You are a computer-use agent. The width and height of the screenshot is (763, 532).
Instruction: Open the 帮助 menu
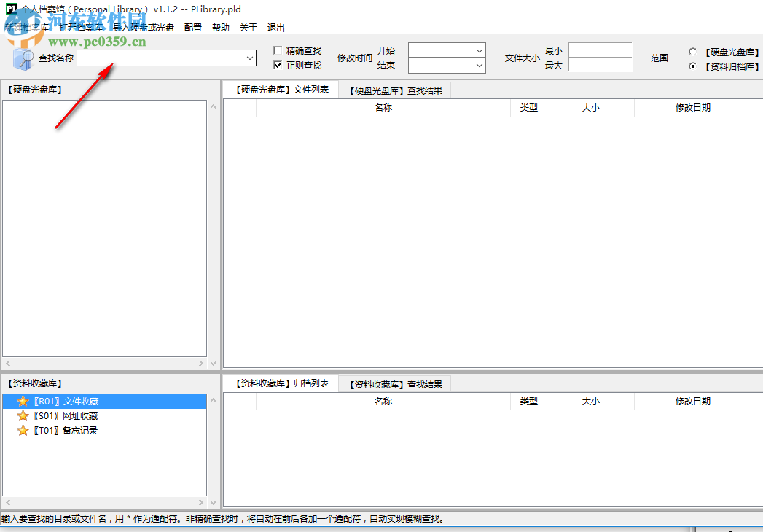(220, 27)
